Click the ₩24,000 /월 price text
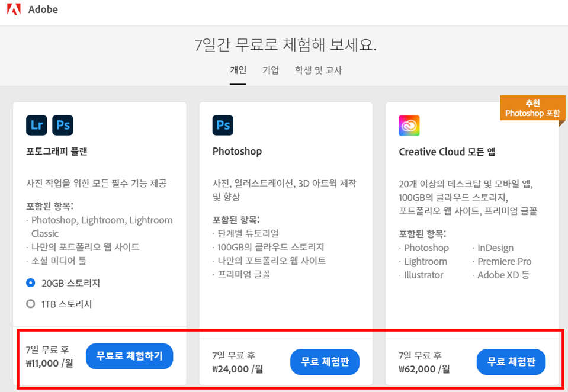Screen dimensions: 568x392 coord(238,369)
